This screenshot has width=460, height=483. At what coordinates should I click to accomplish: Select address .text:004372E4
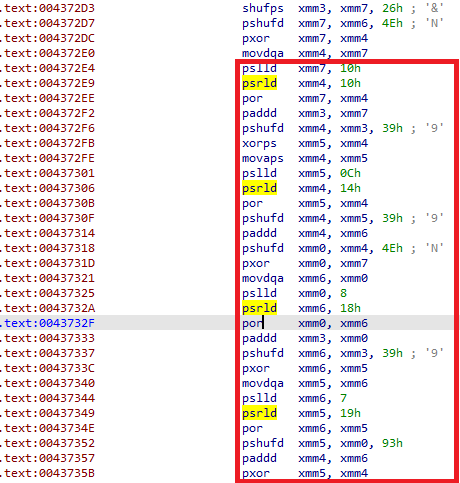(x=47, y=68)
